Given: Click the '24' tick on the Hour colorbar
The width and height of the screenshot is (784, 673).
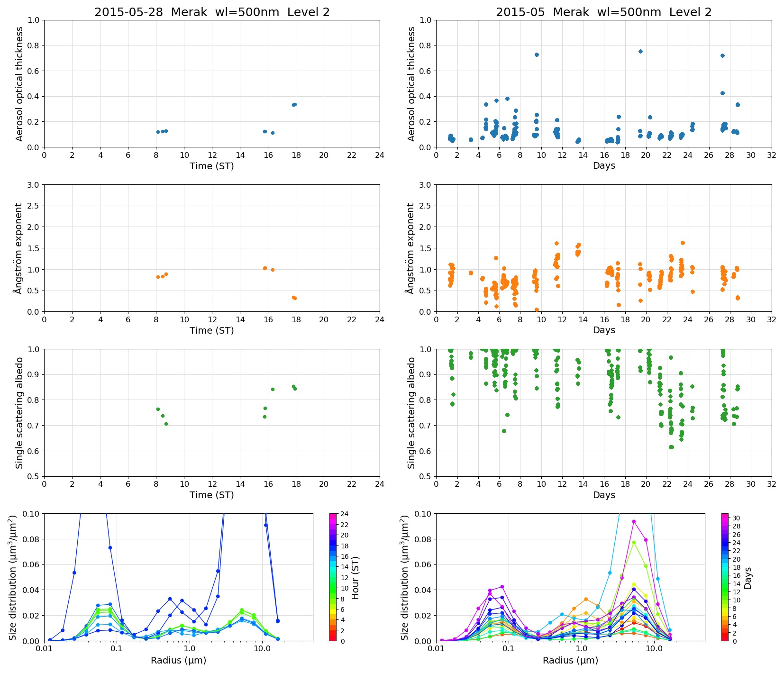Looking at the screenshot, I should pos(345,514).
